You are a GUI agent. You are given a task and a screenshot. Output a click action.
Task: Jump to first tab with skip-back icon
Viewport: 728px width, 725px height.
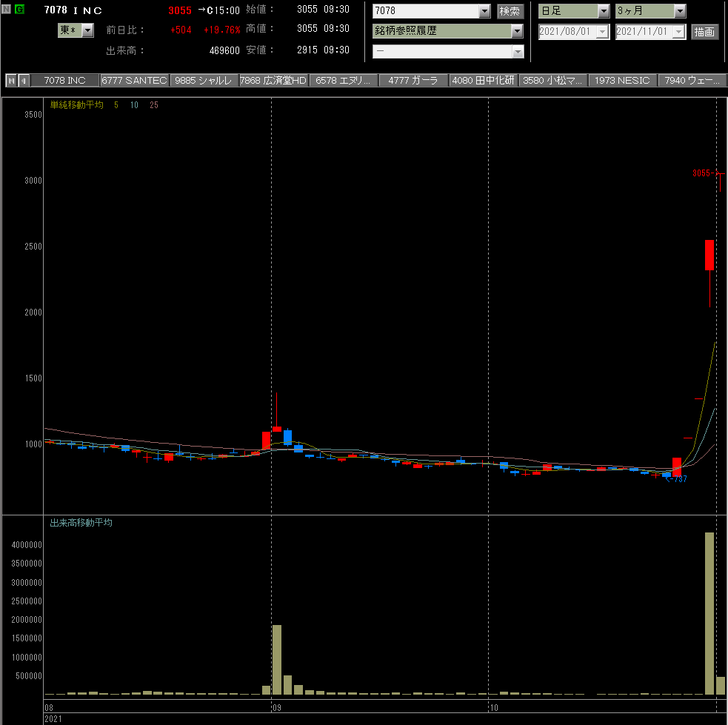(x=12, y=80)
